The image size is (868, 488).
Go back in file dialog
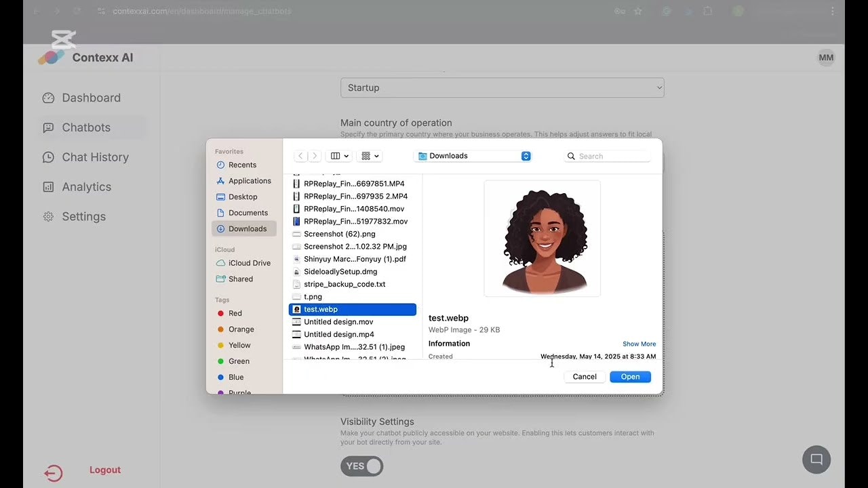pyautogui.click(x=300, y=156)
